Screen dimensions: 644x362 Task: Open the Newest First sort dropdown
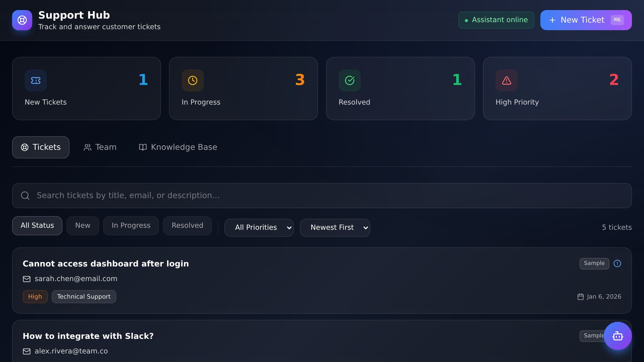click(x=335, y=228)
